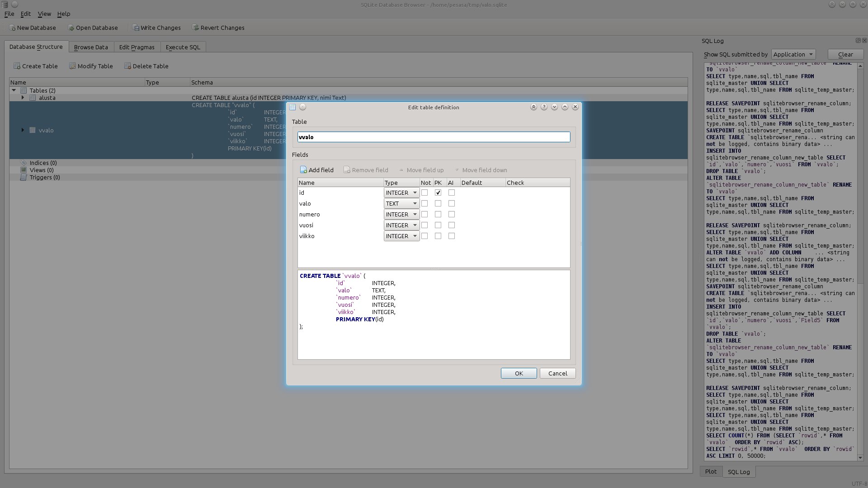Click the dialog's table icon in title bar

click(292, 107)
